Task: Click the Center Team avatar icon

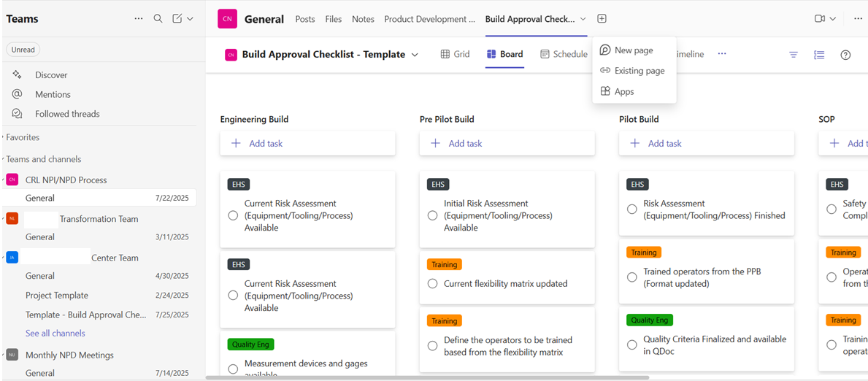Action: tap(12, 258)
